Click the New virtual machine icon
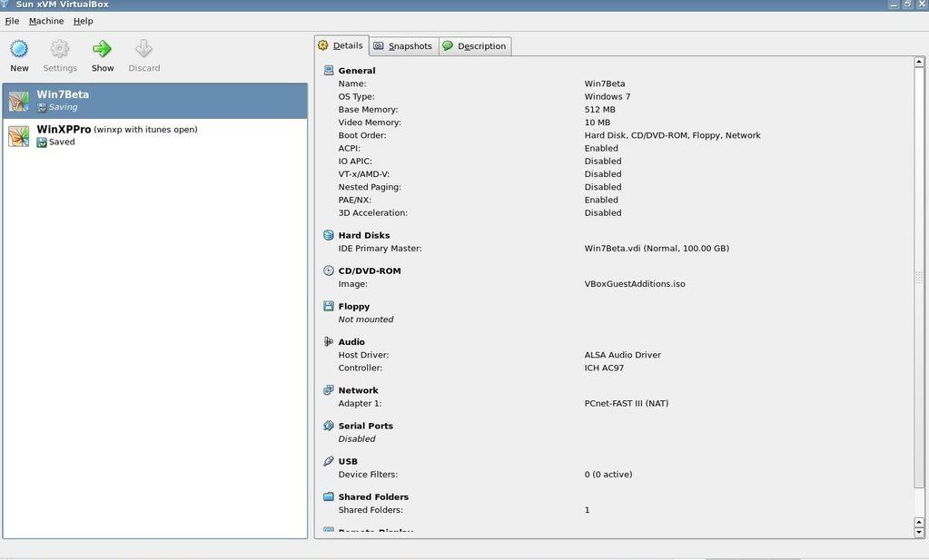The height and width of the screenshot is (560, 929). (x=19, y=49)
